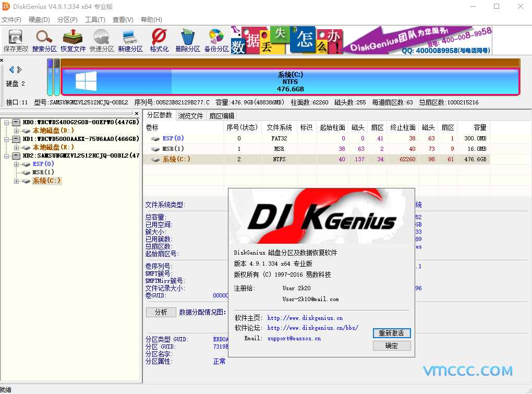532x394 pixels.
Task: Expand the 本地磁盘(E:) tree node
Action: [x=16, y=147]
